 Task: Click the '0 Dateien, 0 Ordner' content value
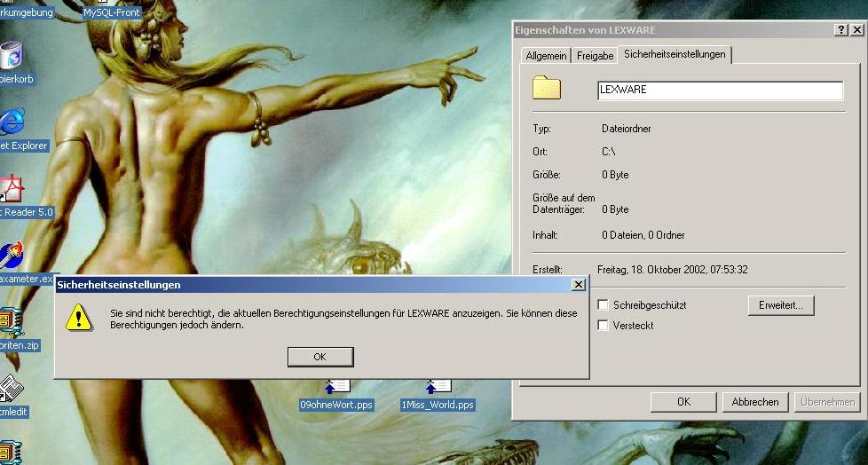click(643, 235)
